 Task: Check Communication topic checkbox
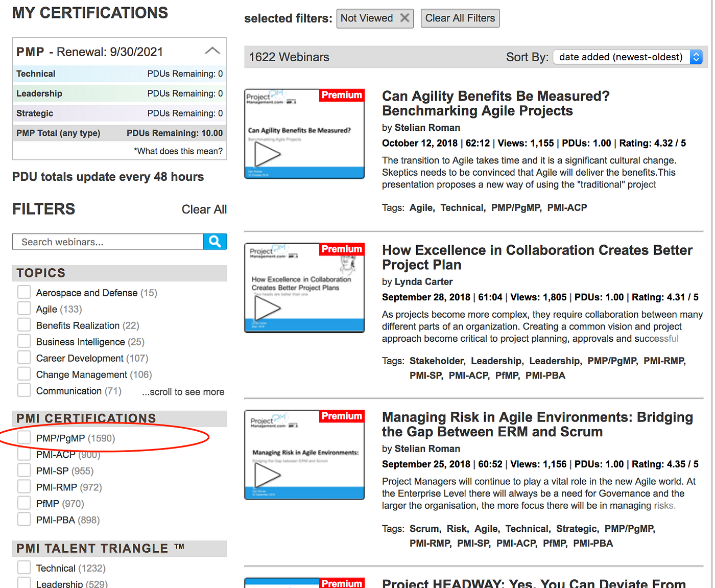24,390
